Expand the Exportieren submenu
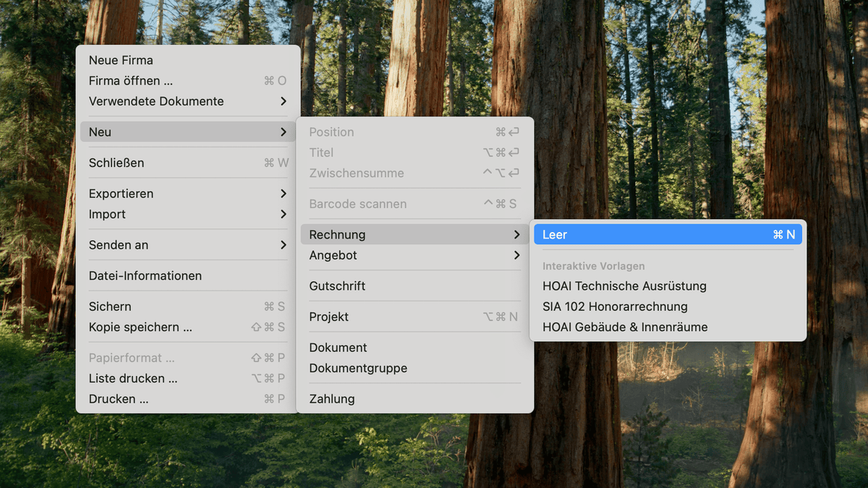 click(188, 194)
